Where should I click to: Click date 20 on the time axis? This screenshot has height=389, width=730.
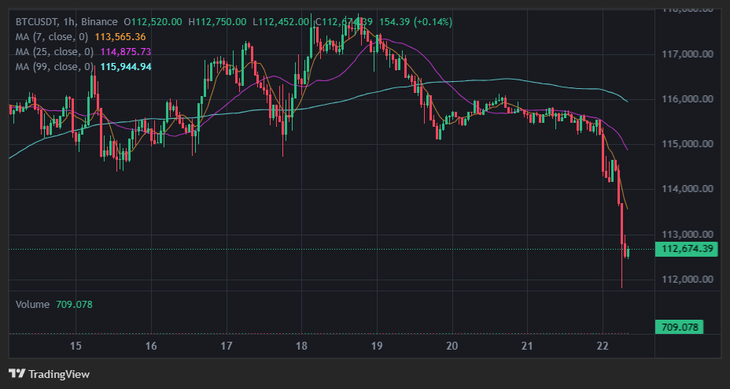click(452, 346)
